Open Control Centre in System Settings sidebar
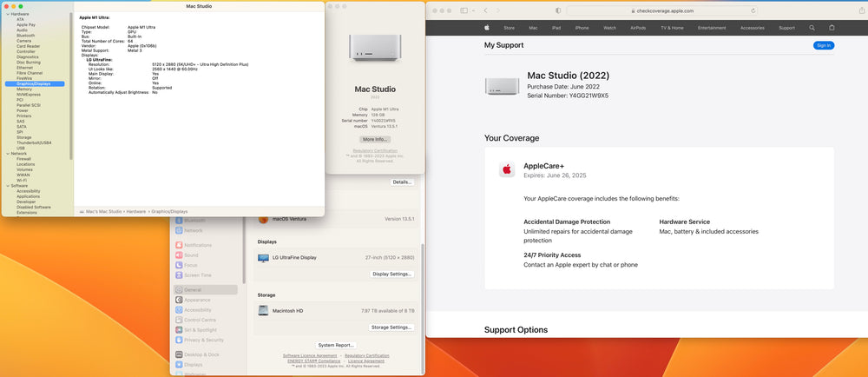The height and width of the screenshot is (377, 868). 196,320
